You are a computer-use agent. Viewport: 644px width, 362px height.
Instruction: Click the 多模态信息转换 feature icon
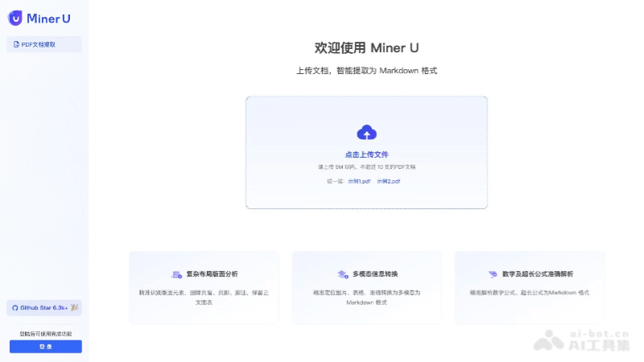click(x=342, y=274)
